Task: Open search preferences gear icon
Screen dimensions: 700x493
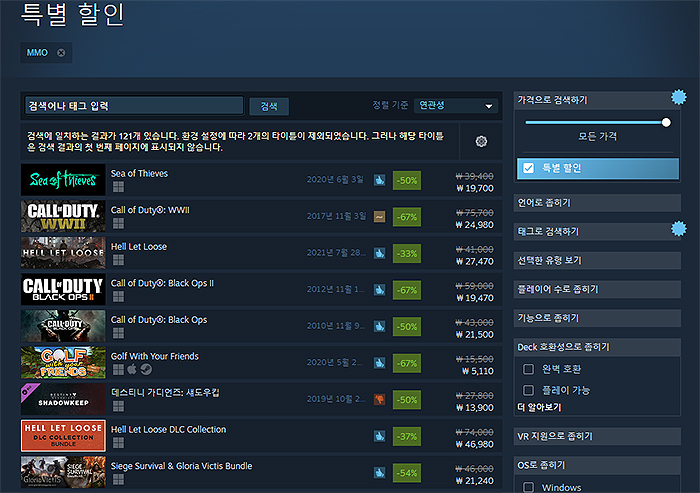Action: coord(481,142)
